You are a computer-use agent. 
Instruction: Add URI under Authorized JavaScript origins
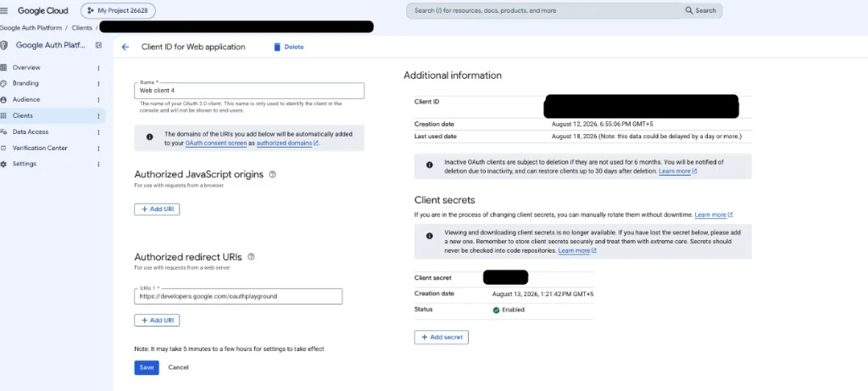click(157, 209)
